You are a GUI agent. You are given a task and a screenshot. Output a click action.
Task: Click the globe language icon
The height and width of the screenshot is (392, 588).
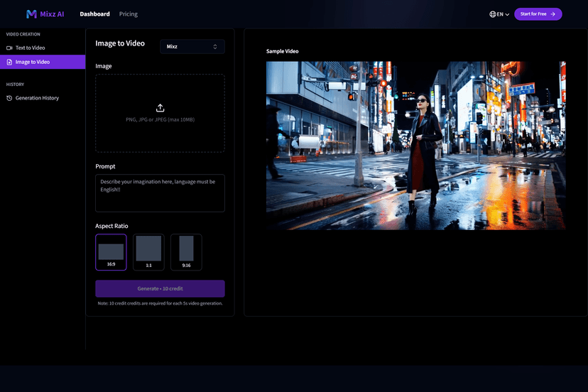coord(493,14)
